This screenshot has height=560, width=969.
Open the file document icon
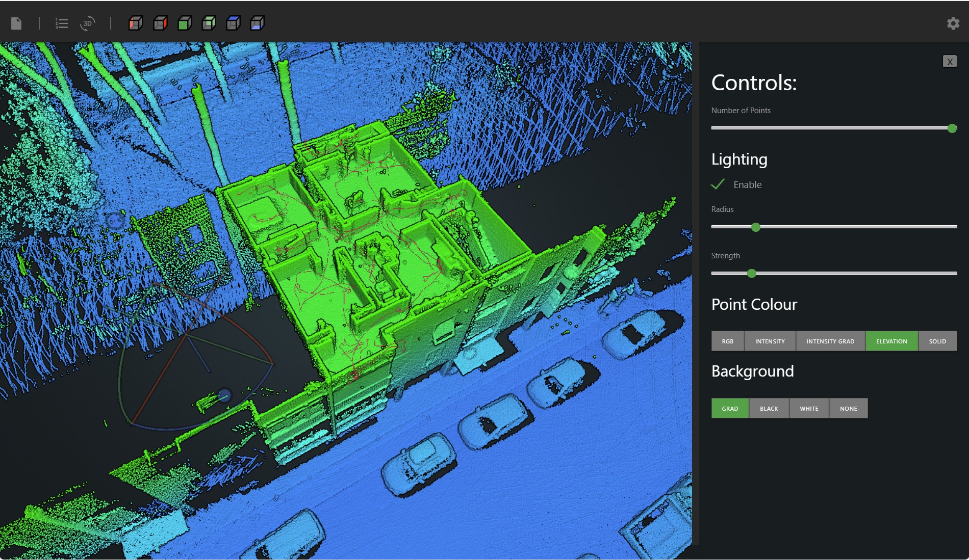16,23
